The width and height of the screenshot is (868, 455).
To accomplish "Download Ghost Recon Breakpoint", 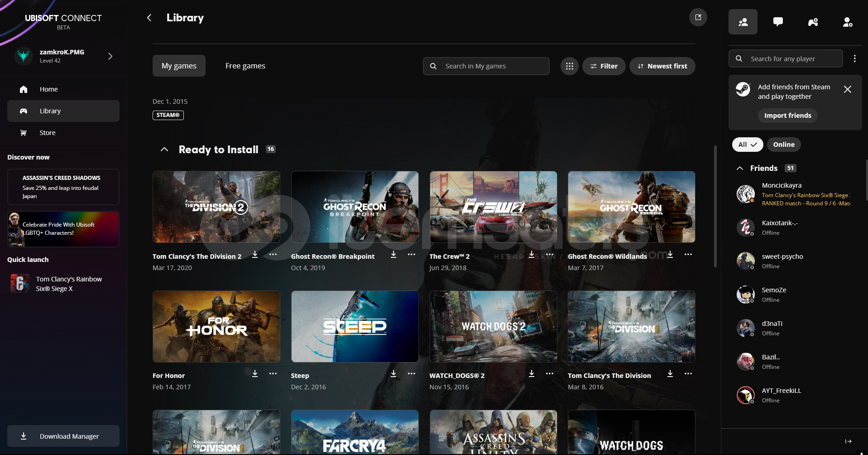I will tap(393, 255).
